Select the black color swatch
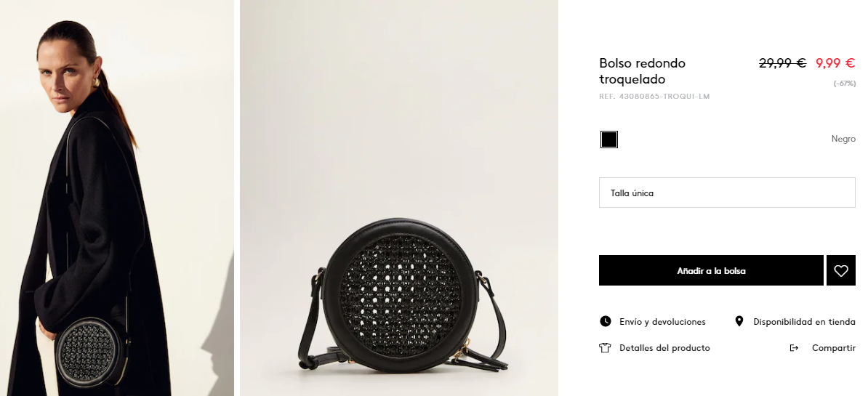 (609, 140)
